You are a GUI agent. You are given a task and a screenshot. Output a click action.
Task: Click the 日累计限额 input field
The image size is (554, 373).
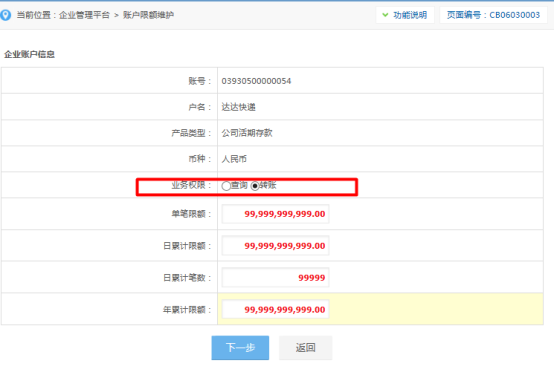coord(276,245)
